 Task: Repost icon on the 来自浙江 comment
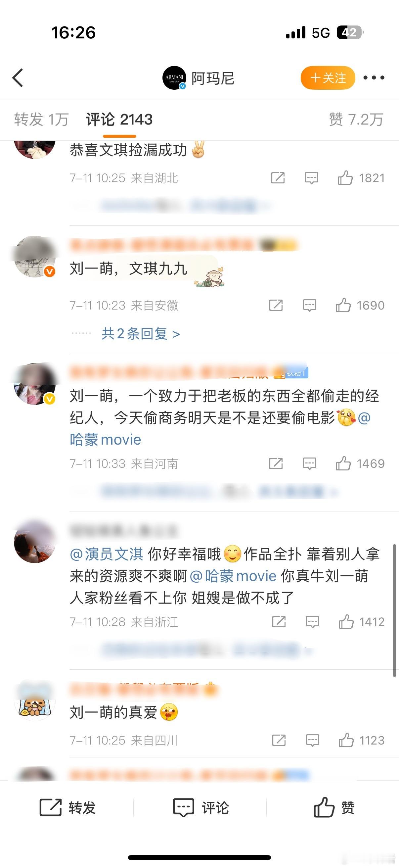[x=279, y=622]
